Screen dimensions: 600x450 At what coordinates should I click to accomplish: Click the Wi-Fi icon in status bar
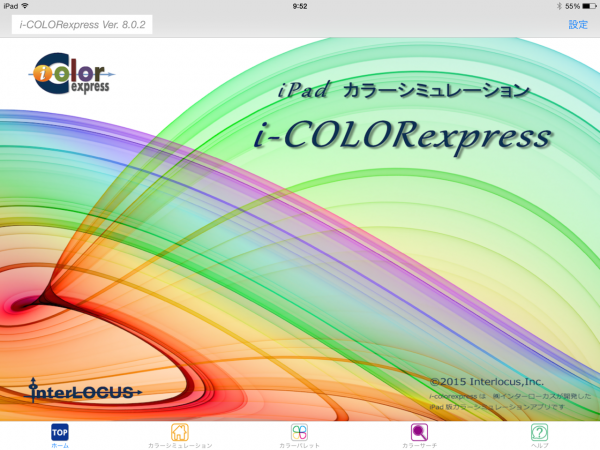click(x=25, y=6)
